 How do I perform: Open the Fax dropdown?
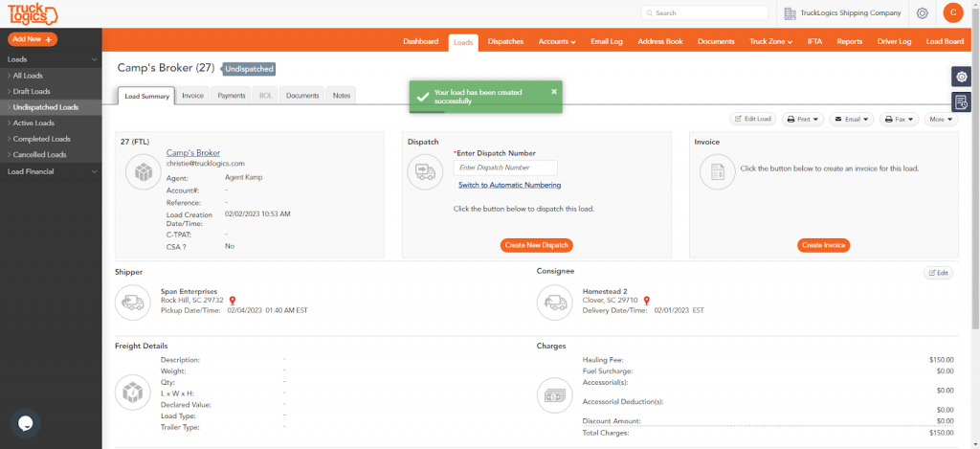pyautogui.click(x=899, y=119)
